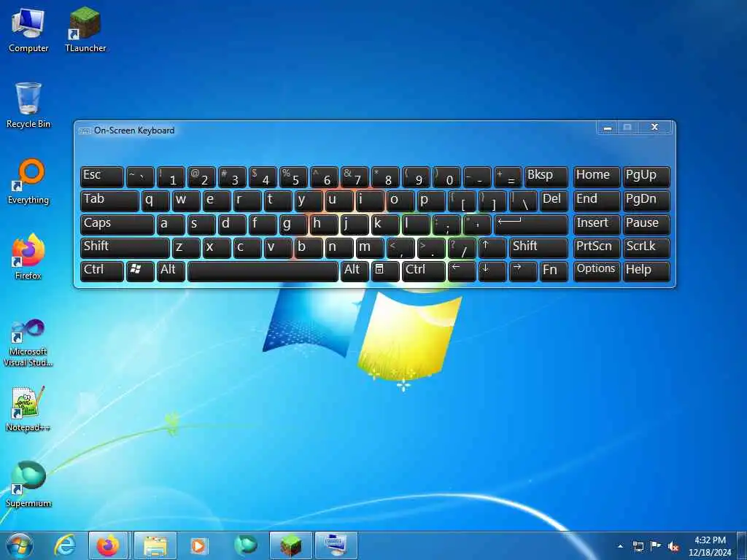Switch to Firefox in the taskbar

click(108, 545)
